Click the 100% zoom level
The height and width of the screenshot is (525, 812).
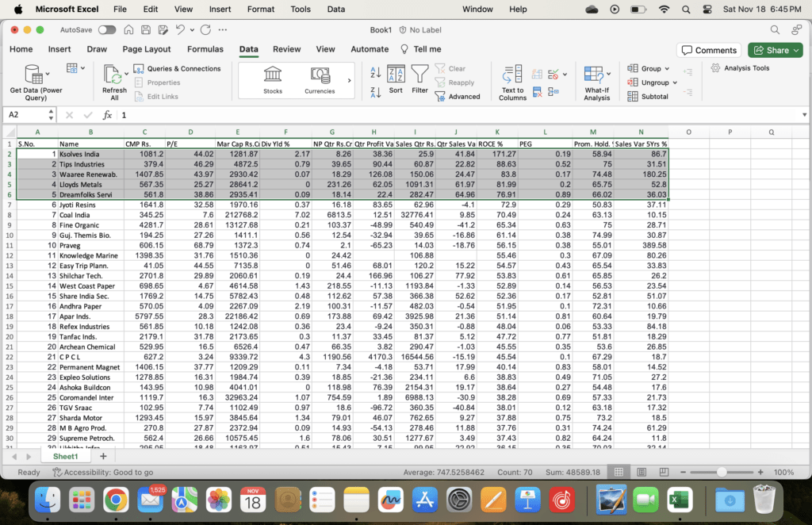783,472
